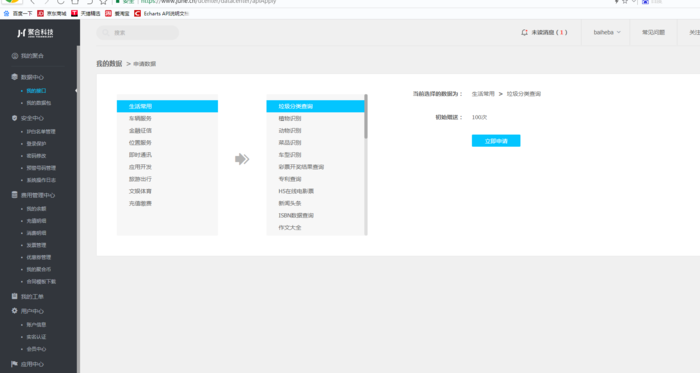Select category 车辆服务
The height and width of the screenshot is (373, 700).
pos(167,118)
